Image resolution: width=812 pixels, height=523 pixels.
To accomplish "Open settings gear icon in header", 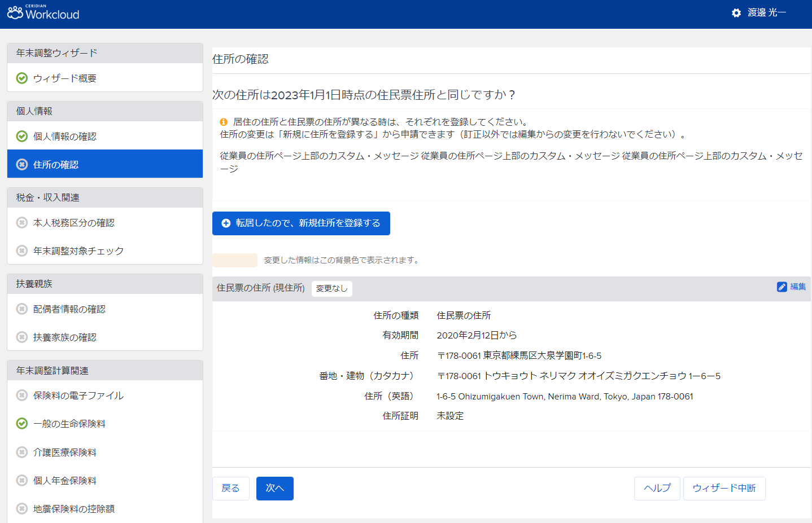I will click(x=736, y=12).
